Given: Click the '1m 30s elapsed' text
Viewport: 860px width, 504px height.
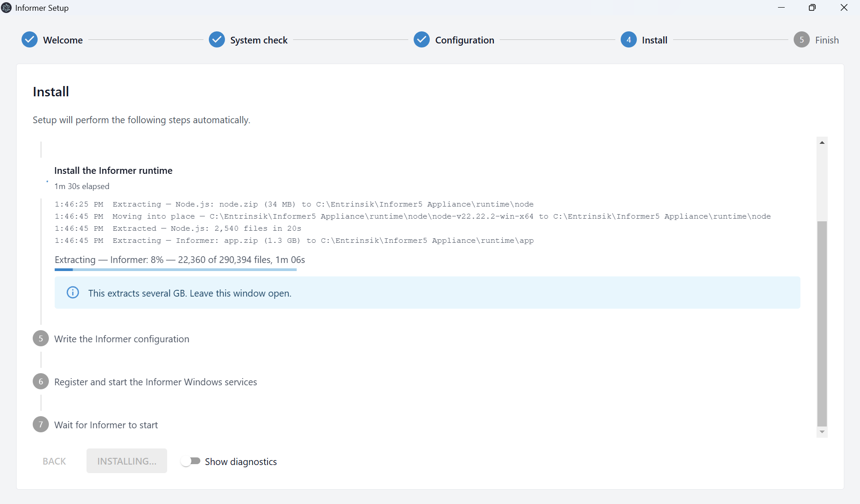Looking at the screenshot, I should coord(82,186).
